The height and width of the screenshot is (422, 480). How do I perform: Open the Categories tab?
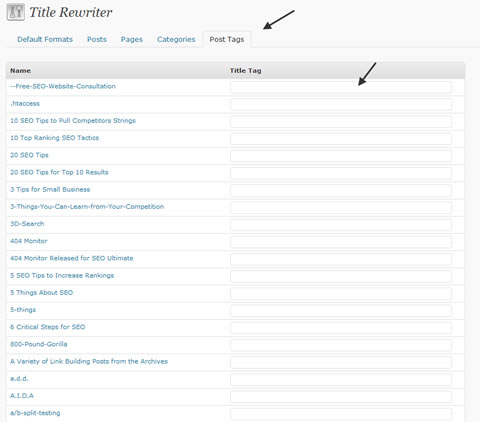pos(176,39)
